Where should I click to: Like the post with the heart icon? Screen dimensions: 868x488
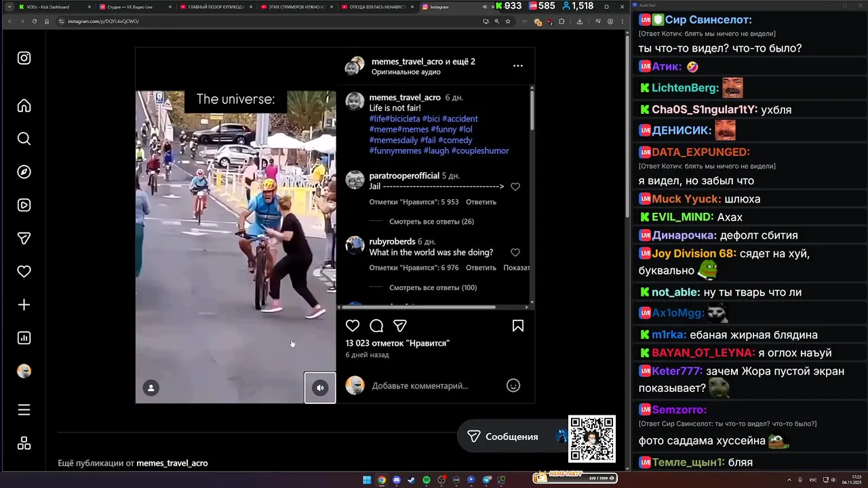[353, 326]
